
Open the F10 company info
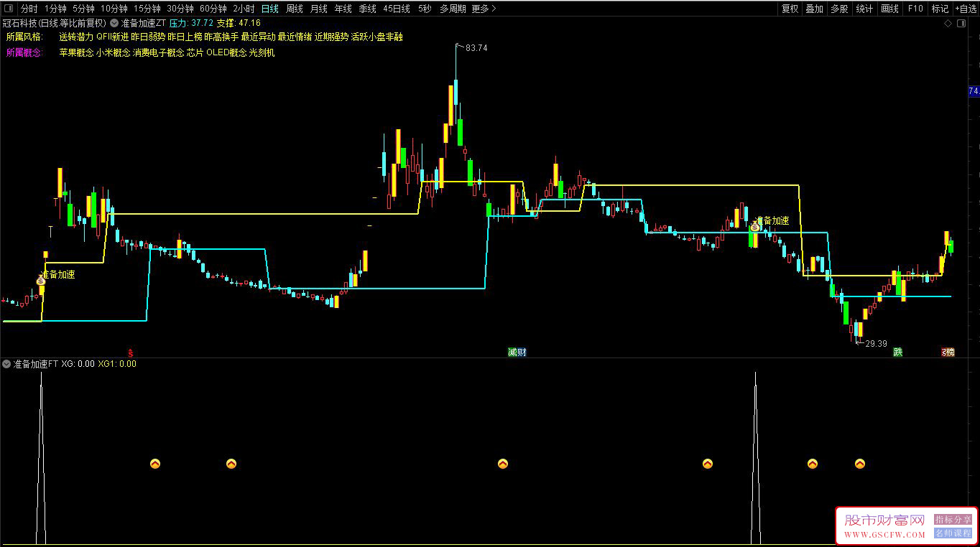point(915,9)
